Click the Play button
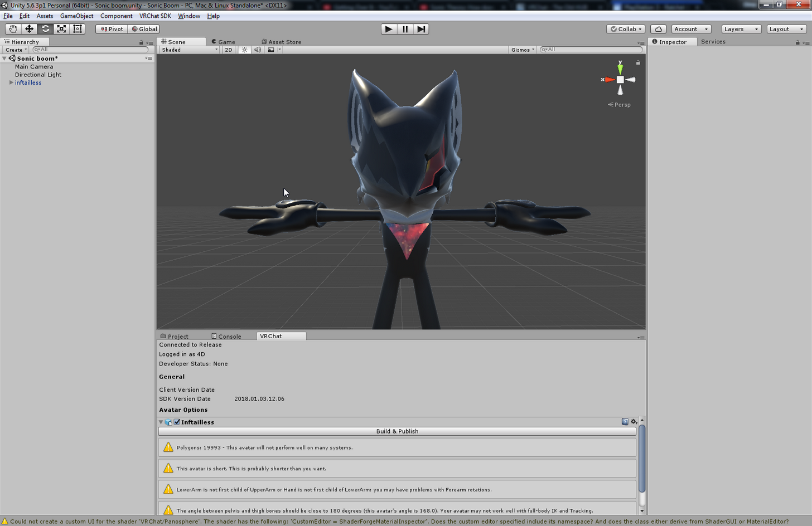The image size is (812, 526). (x=389, y=29)
